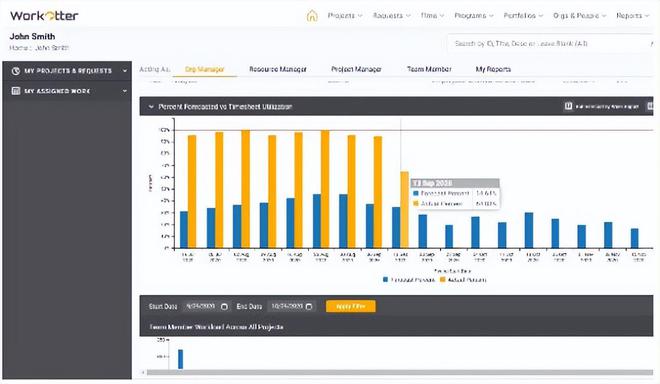Click the clock icon beside My Projects & Requests
This screenshot has height=384, width=660.
click(16, 71)
